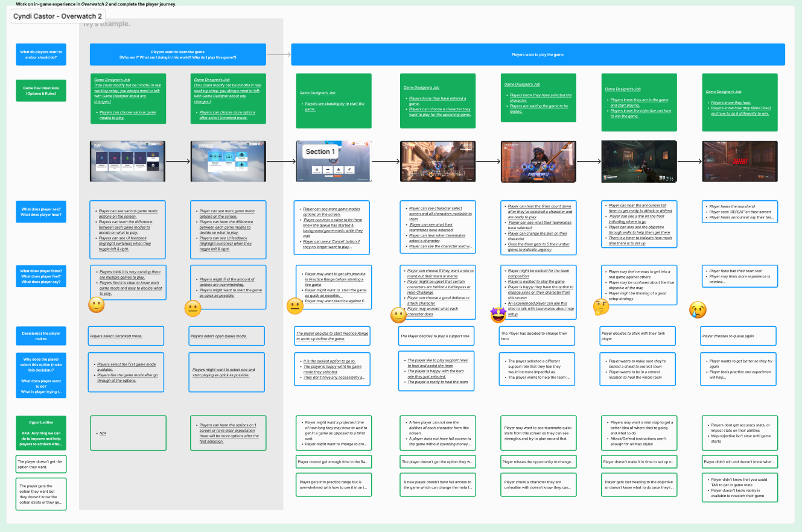Click the 'Decision(s) the player makes' blue label
The image size is (802, 532).
(x=41, y=336)
